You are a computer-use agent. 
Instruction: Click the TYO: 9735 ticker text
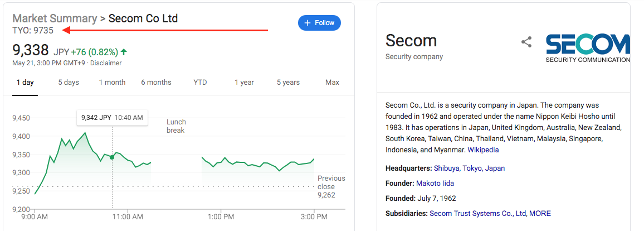33,31
